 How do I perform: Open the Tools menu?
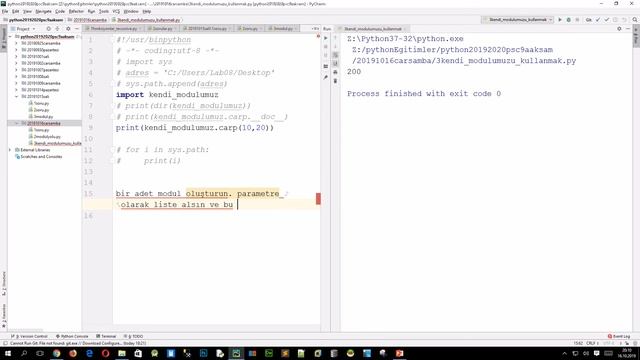tap(104, 11)
